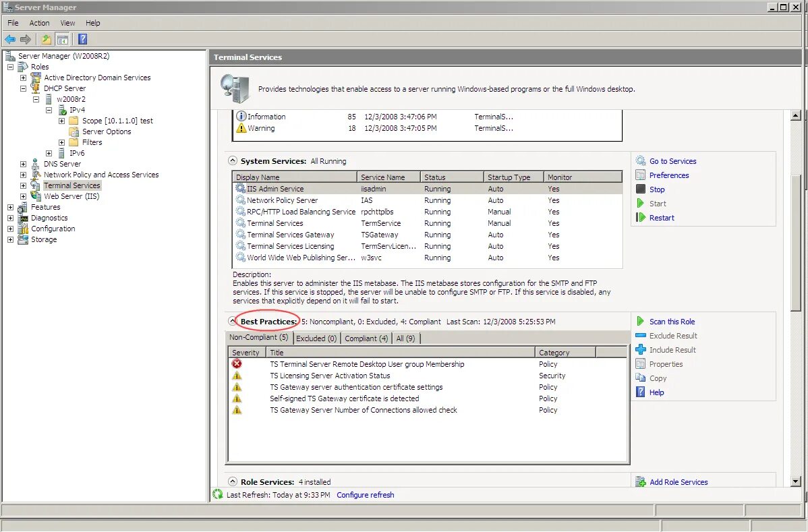Click the warning icon for TS Licensing Server Activation

[x=237, y=376]
